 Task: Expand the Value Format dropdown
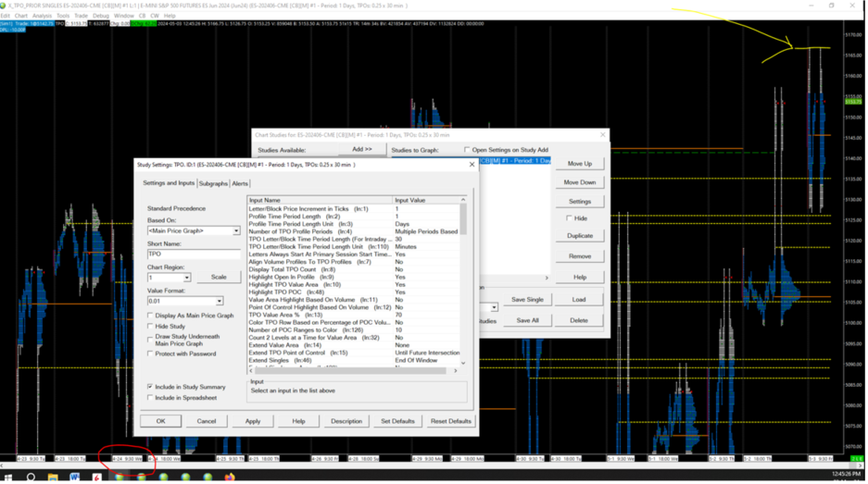tap(220, 301)
